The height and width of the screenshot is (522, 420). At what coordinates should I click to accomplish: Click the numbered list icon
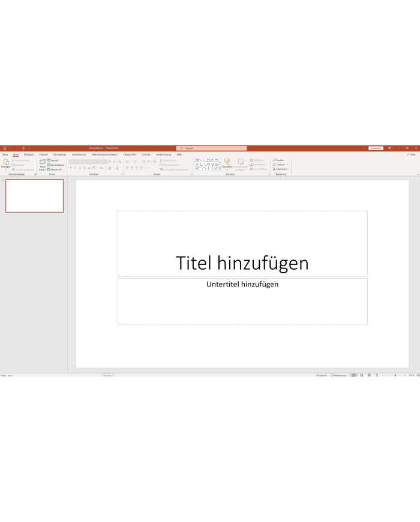click(x=135, y=162)
